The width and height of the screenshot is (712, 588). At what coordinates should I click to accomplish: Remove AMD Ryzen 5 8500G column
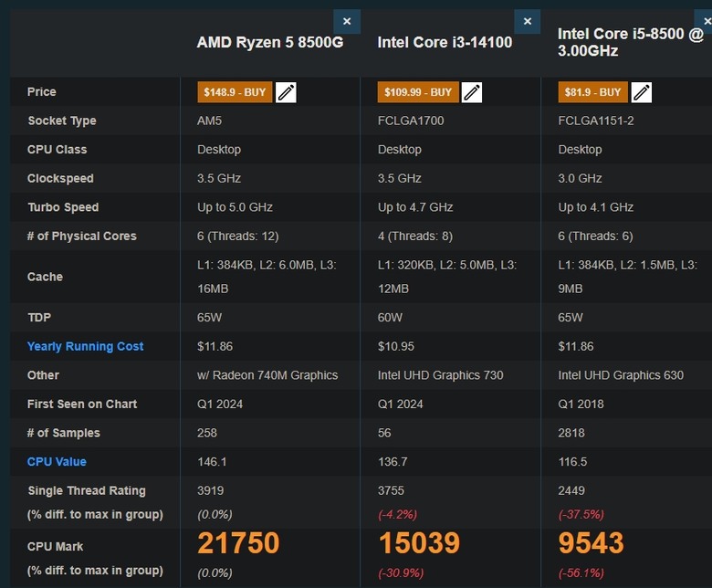click(347, 21)
